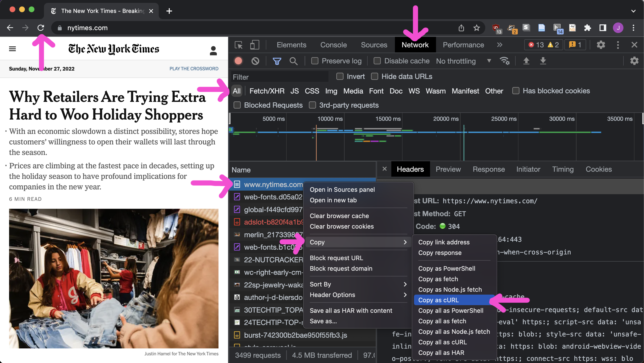Check the Hide data URLs option
This screenshot has width=644, height=363.
click(375, 77)
